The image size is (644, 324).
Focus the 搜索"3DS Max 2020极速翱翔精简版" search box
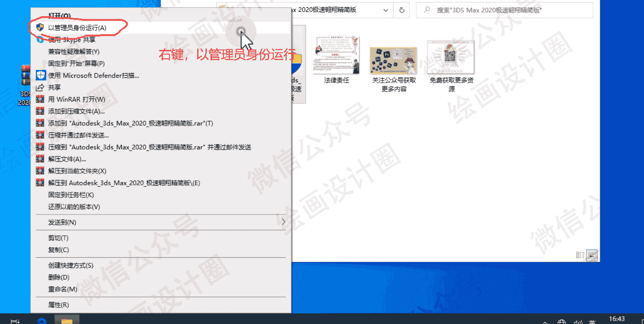click(505, 10)
